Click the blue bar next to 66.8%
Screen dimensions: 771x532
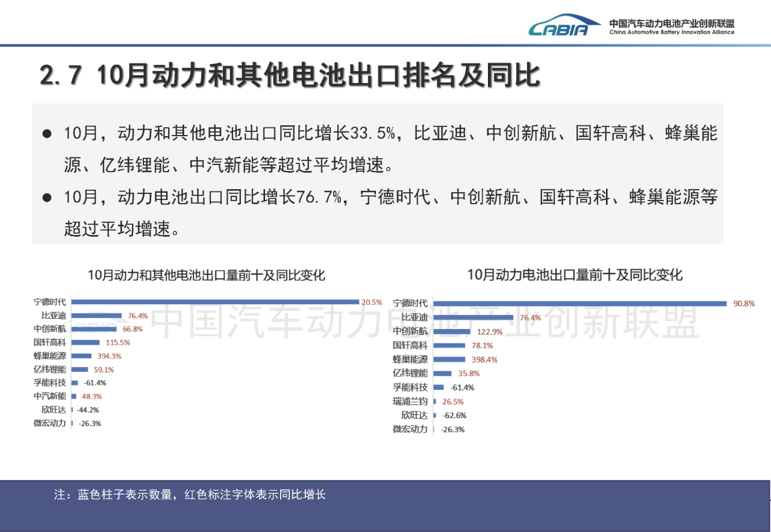point(95,329)
